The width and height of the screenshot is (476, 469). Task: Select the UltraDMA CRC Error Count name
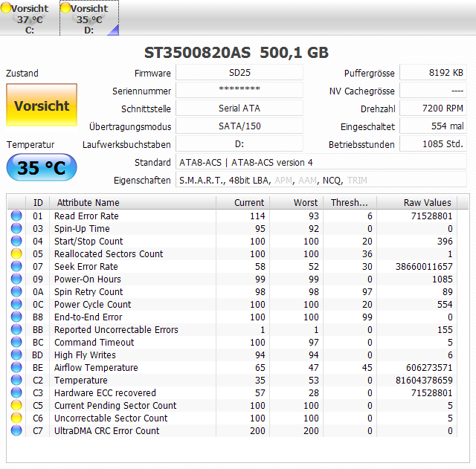pyautogui.click(x=106, y=431)
